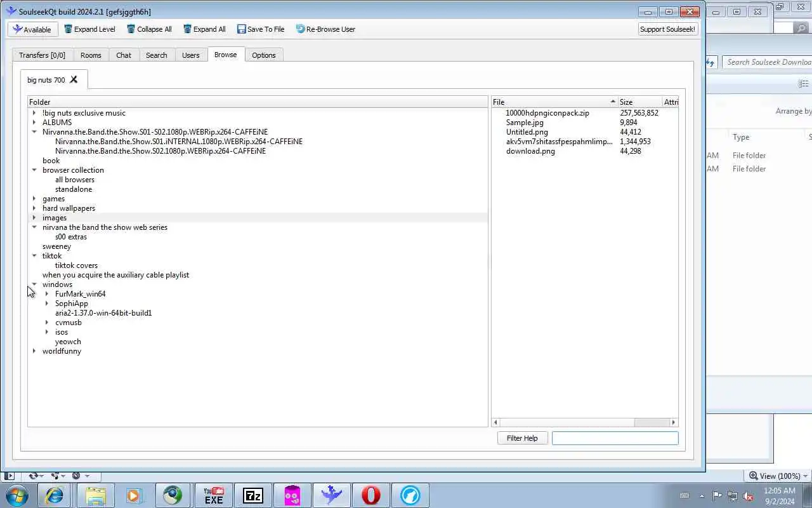The width and height of the screenshot is (812, 508).
Task: Select file Untitled.png
Action: tap(527, 132)
